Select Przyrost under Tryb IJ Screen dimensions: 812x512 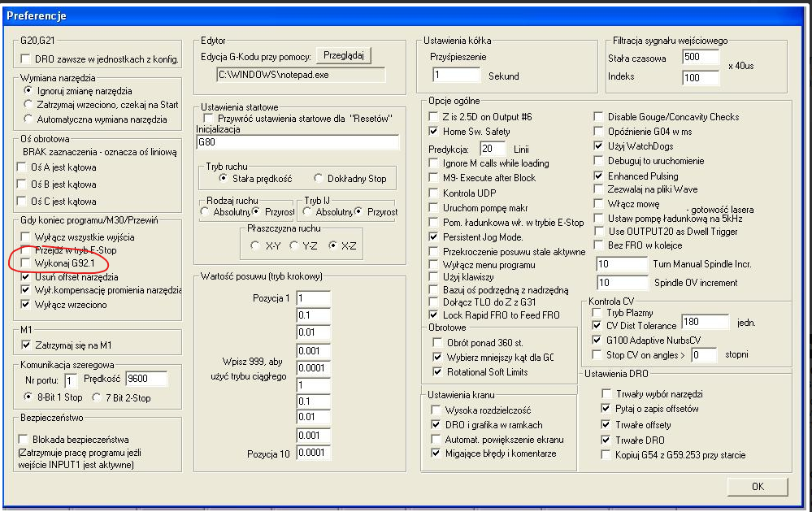pyautogui.click(x=358, y=212)
